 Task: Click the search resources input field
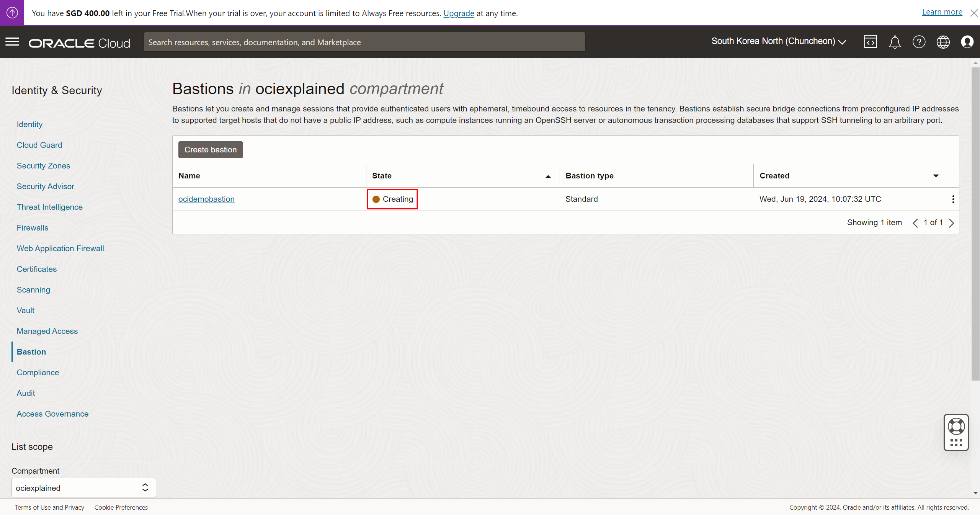pos(364,42)
